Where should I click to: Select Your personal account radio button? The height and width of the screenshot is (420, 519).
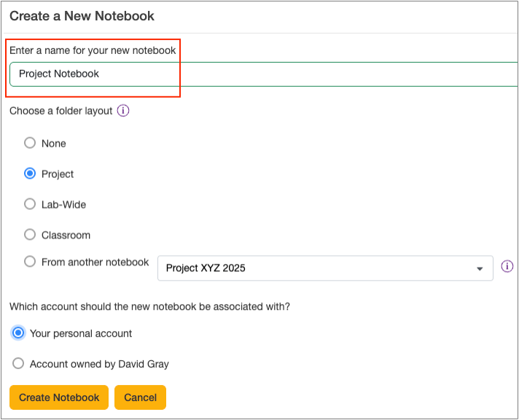coord(18,332)
